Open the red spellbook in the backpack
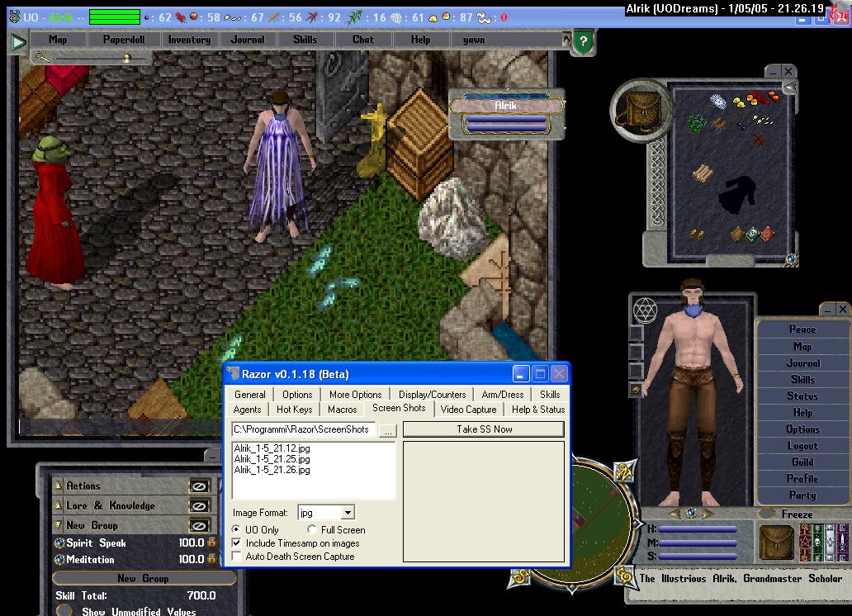852x616 pixels. click(767, 234)
